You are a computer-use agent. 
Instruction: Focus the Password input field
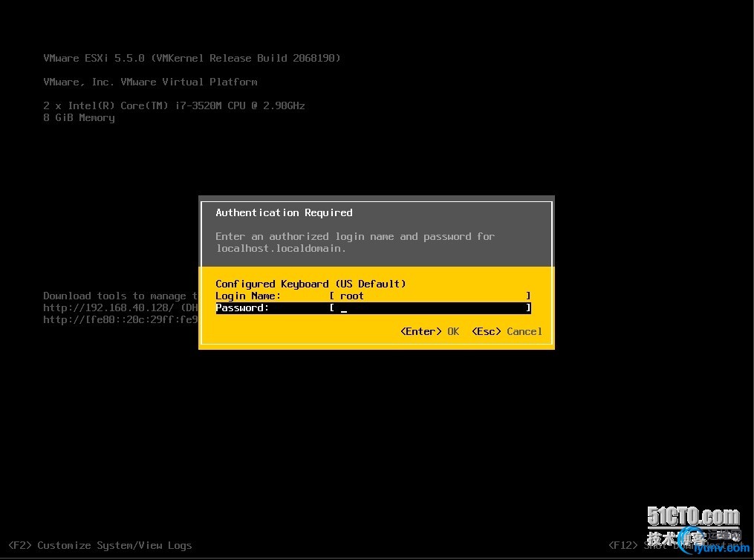(x=430, y=308)
